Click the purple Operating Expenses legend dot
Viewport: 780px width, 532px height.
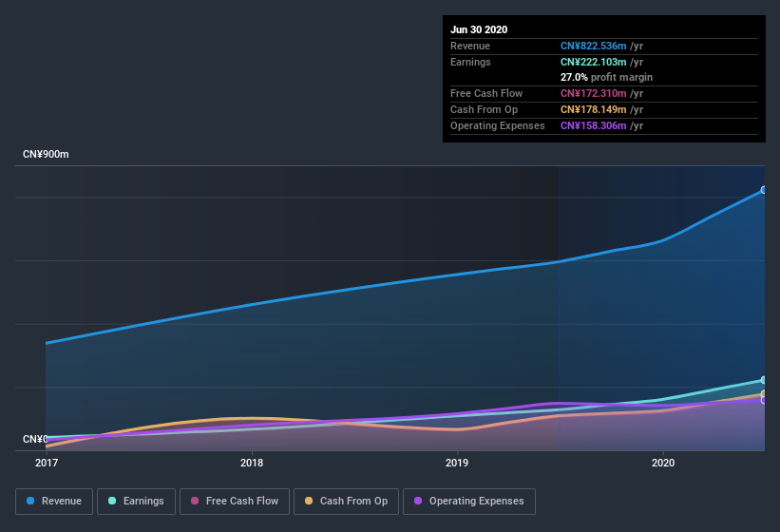tap(418, 501)
